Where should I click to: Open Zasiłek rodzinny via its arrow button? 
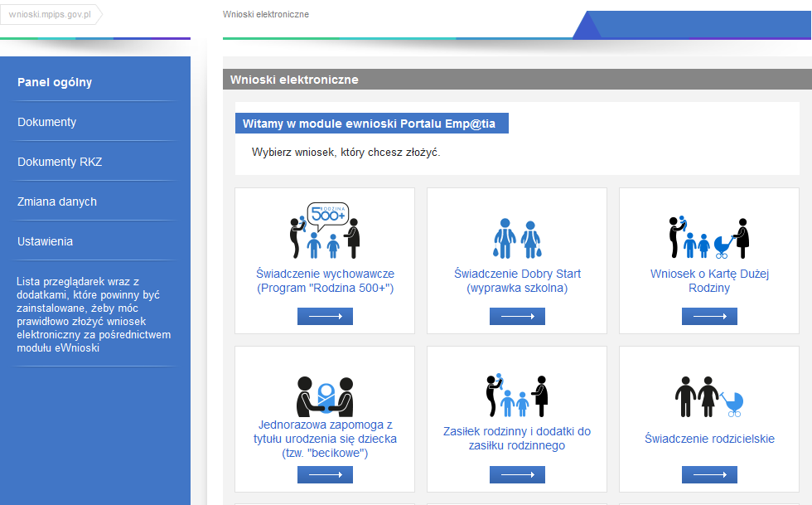(517, 474)
